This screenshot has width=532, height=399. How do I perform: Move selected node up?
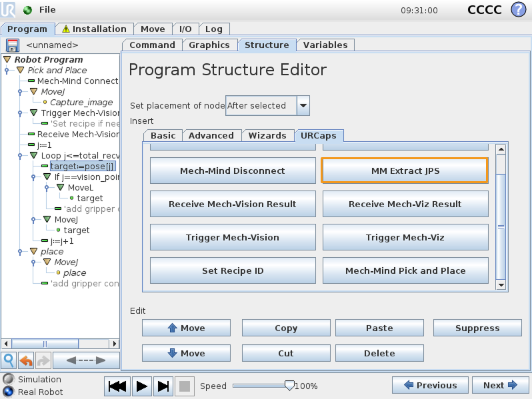(x=186, y=328)
